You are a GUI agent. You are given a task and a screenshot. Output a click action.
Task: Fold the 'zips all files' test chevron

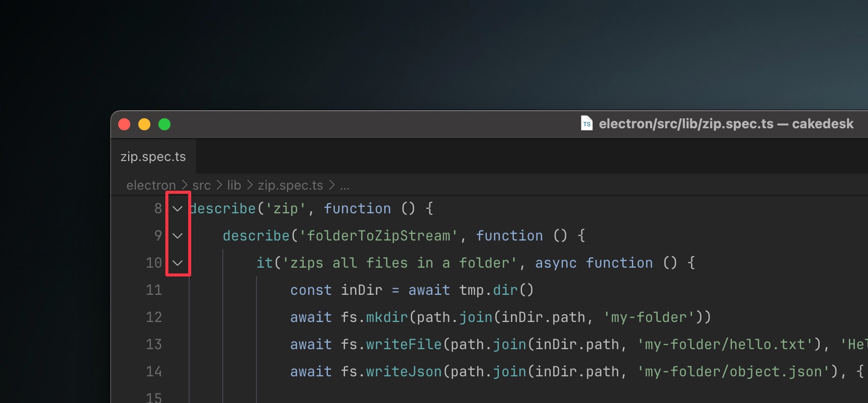coord(178,263)
